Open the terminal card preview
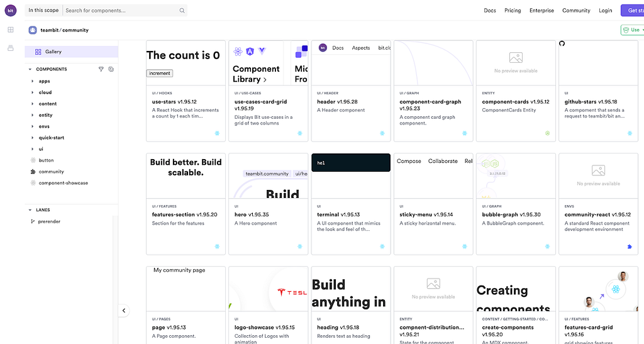This screenshot has height=344, width=644. click(351, 176)
